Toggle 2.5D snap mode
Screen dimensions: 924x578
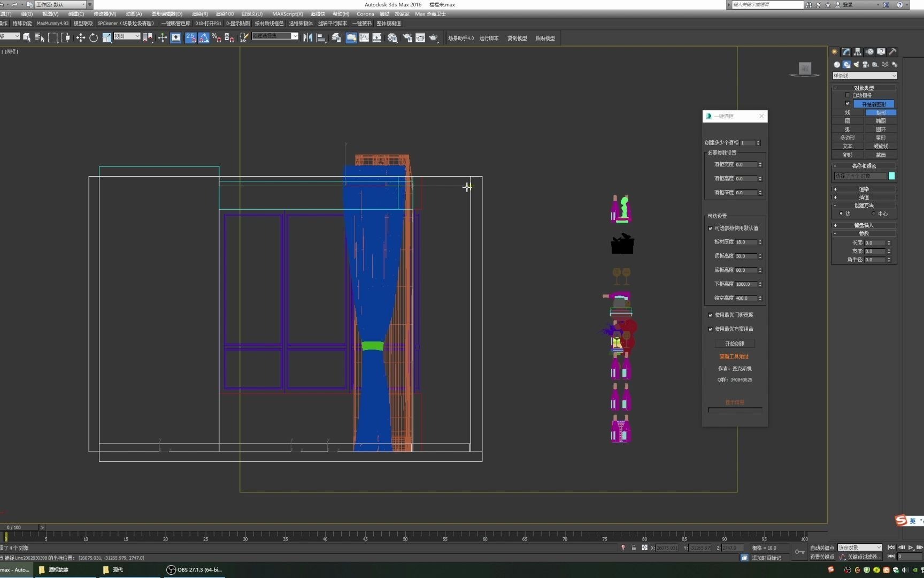[190, 37]
